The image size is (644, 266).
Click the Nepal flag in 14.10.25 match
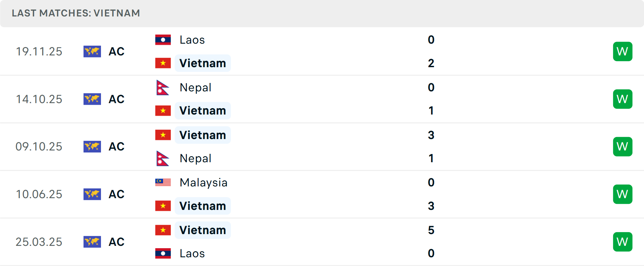click(x=163, y=88)
